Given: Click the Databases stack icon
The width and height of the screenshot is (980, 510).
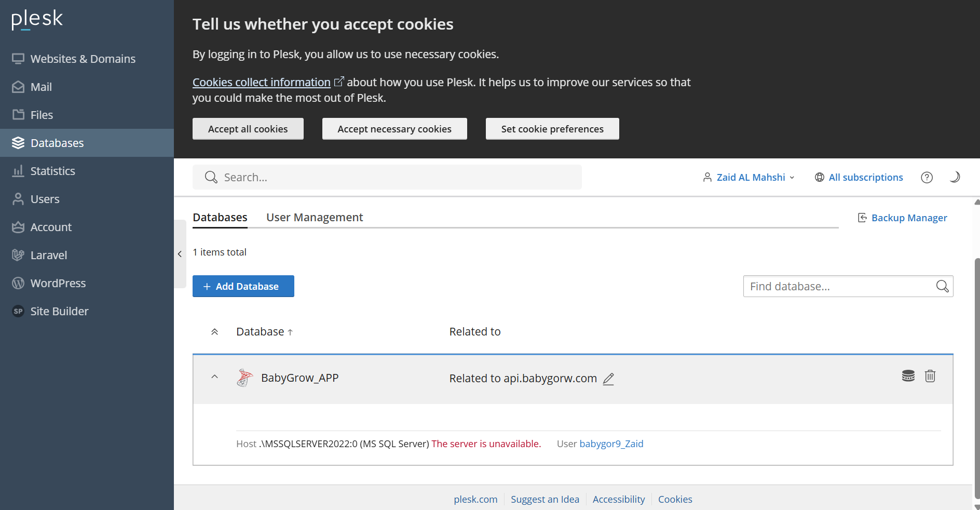Looking at the screenshot, I should 18,143.
